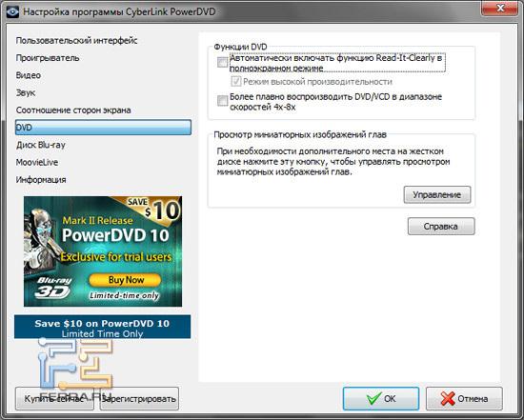Viewport: 524px width, 420px height.
Task: Enable smoother DVD/VCD playback at 4x-8x
Action: 222,101
